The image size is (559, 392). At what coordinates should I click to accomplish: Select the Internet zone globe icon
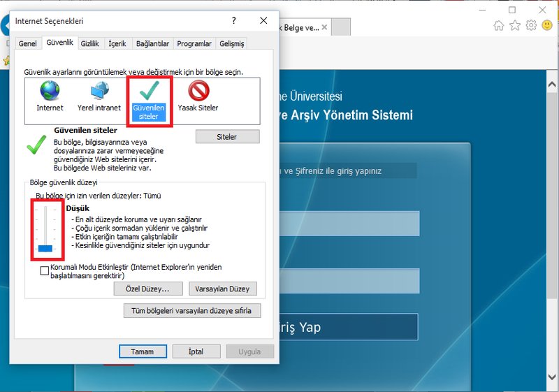click(50, 91)
